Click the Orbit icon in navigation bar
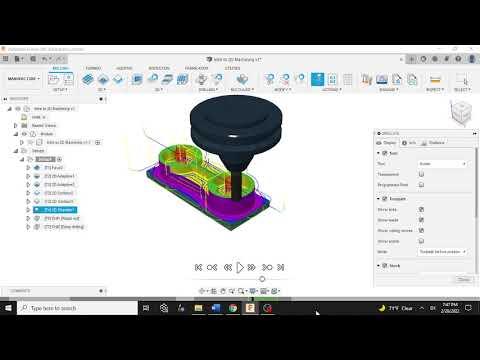 click(x=202, y=291)
